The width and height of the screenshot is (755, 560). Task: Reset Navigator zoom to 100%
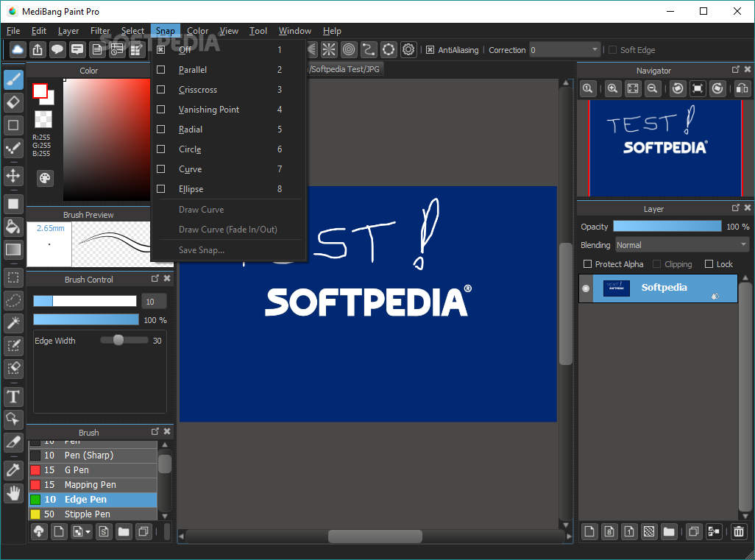(x=587, y=88)
